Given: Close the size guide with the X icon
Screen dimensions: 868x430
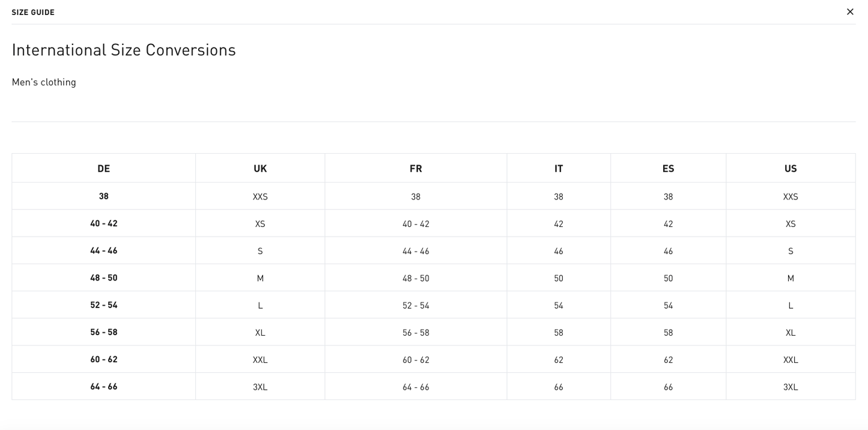Looking at the screenshot, I should 849,12.
